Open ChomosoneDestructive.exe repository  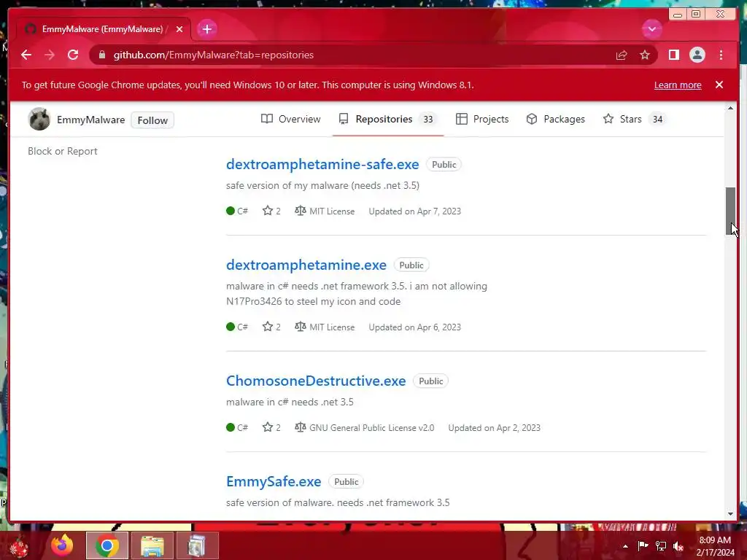pos(316,381)
